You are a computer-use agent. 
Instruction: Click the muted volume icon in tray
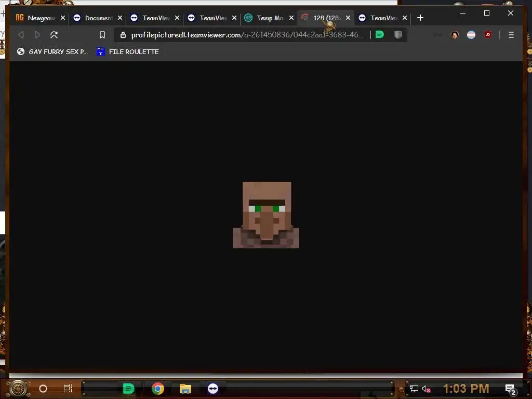tap(426, 389)
